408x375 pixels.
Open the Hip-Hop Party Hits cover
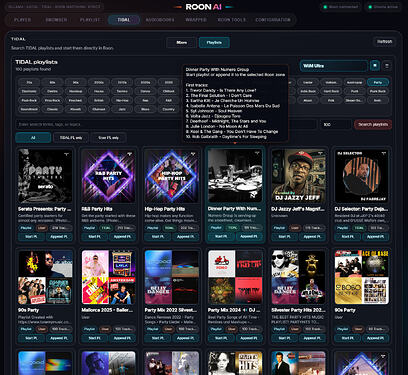pos(172,176)
